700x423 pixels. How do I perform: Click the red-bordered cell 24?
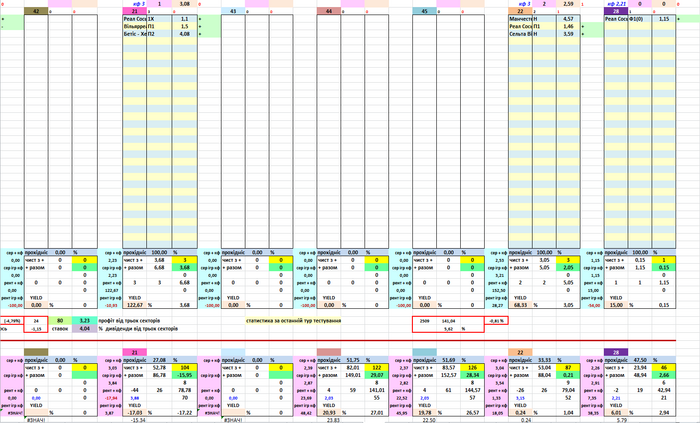(x=36, y=321)
